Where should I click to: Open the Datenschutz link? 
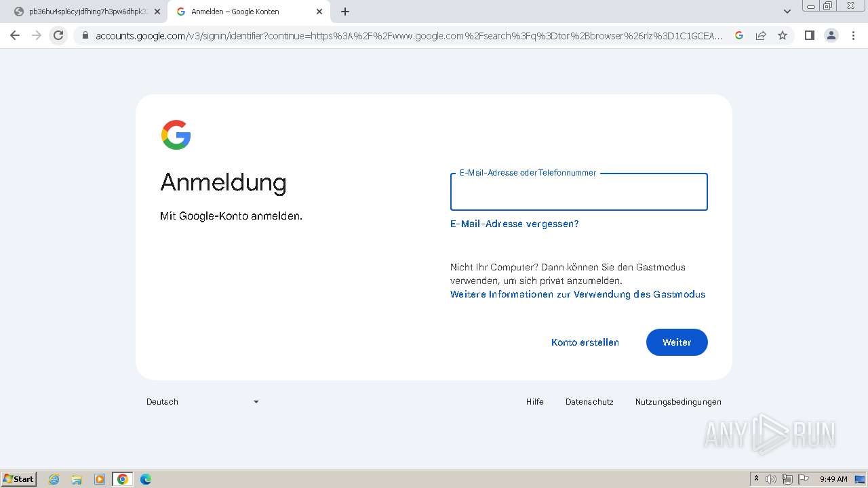(589, 402)
